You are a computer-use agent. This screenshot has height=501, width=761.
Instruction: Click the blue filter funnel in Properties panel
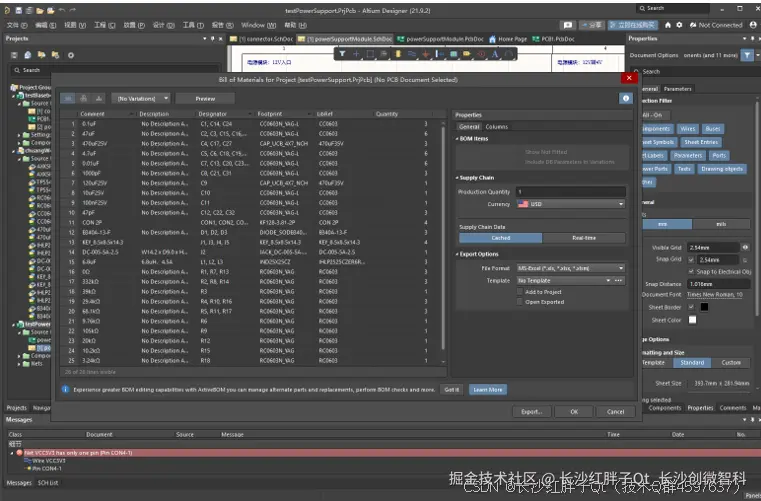747,55
